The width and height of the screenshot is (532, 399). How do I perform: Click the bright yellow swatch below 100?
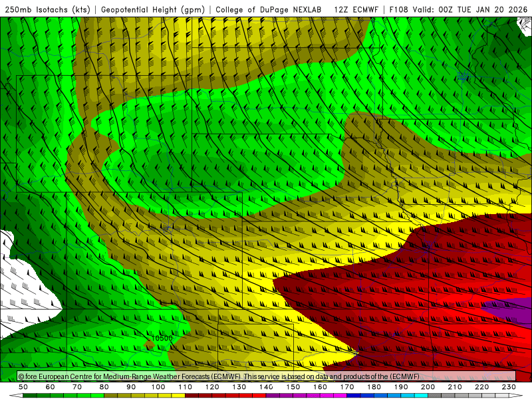pyautogui.click(x=165, y=395)
